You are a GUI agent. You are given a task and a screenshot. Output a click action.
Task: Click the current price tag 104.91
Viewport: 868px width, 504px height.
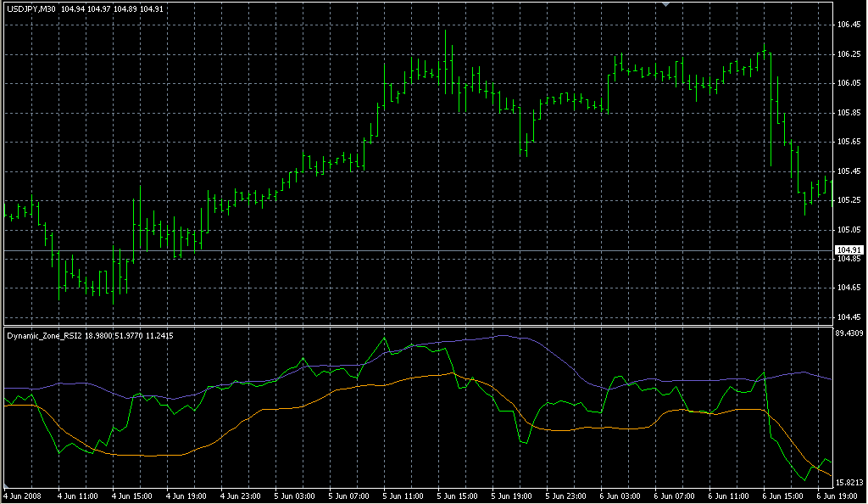pos(849,250)
